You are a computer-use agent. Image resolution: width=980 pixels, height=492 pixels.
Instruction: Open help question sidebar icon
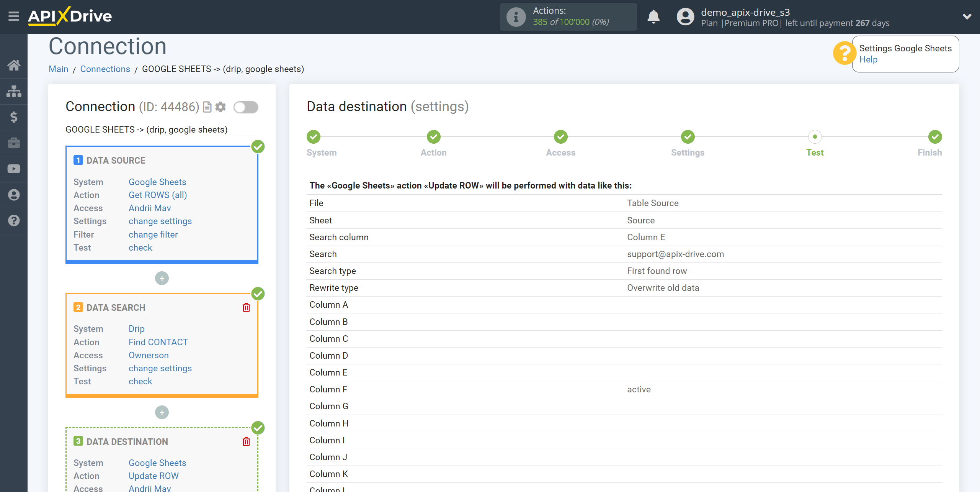(x=14, y=221)
